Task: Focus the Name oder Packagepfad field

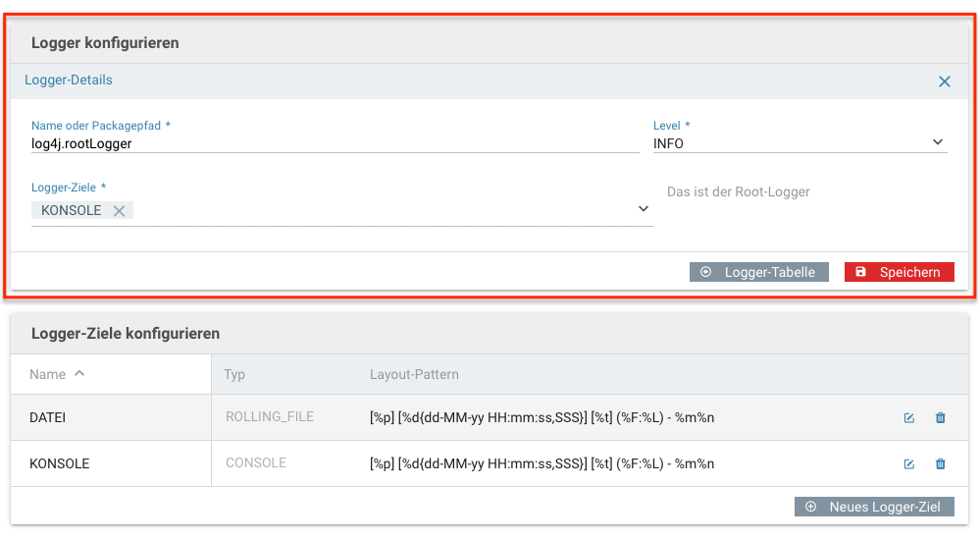Action: point(335,144)
